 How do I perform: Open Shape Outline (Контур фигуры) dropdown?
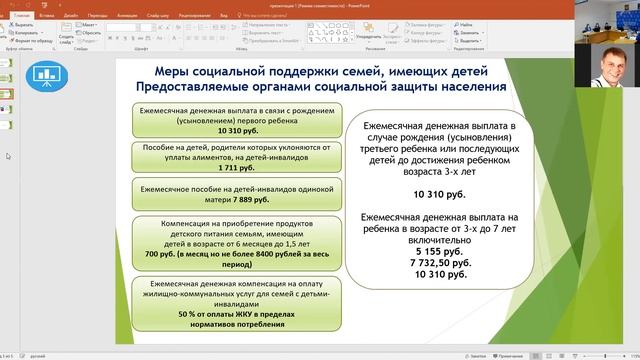point(424,33)
